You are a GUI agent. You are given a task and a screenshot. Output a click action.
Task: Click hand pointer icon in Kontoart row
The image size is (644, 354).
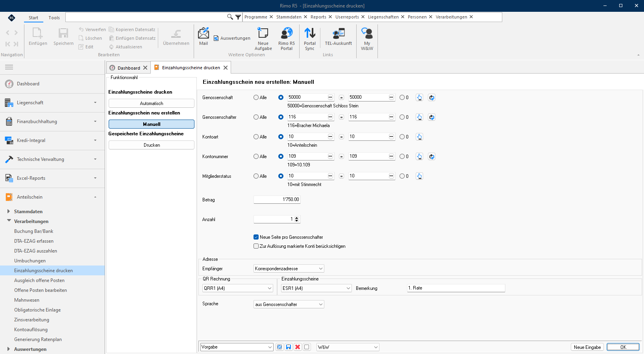coord(419,137)
